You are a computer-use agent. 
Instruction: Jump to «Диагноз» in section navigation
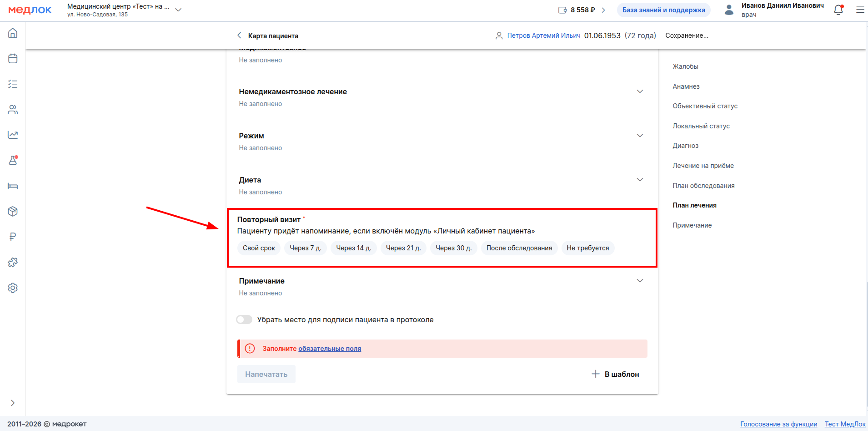point(685,146)
